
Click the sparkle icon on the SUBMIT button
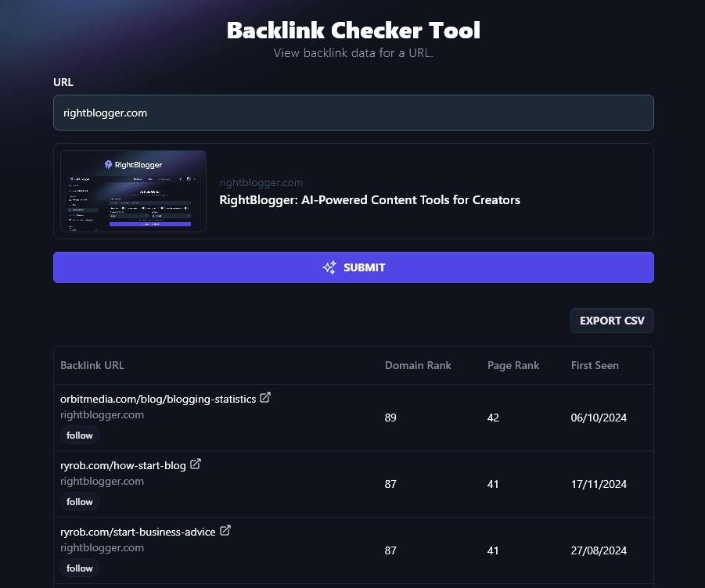330,267
